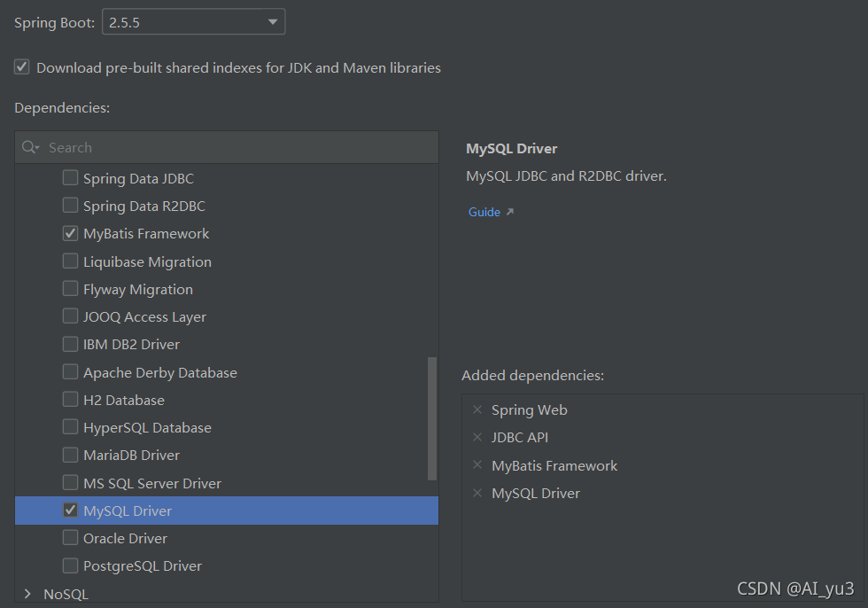Select the Apache Derby Database label
Image resolution: width=868 pixels, height=608 pixels.
click(160, 372)
